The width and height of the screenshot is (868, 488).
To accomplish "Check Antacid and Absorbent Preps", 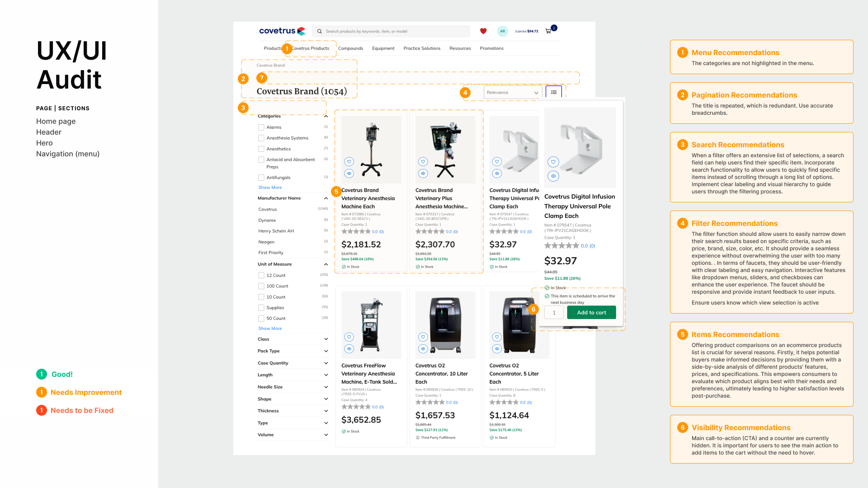I will click(261, 160).
